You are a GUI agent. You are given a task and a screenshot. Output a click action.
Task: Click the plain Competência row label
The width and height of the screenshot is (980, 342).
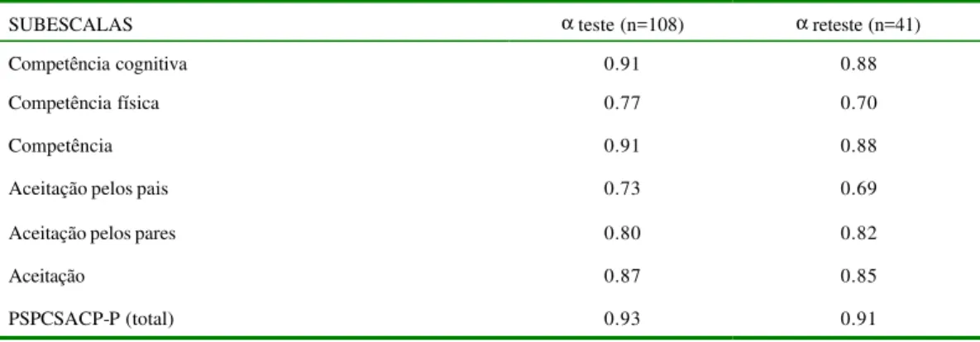pyautogui.click(x=60, y=147)
